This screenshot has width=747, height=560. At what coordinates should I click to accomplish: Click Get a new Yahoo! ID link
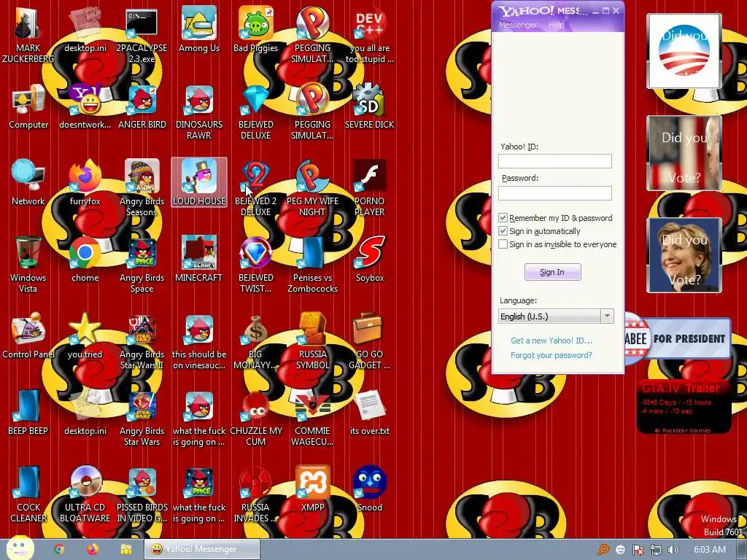pos(551,341)
